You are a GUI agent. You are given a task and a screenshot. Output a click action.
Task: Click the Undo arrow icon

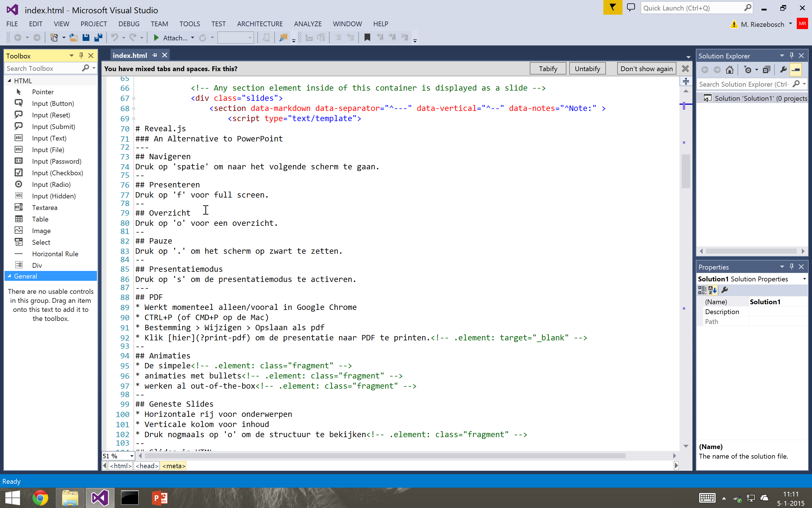click(x=115, y=38)
